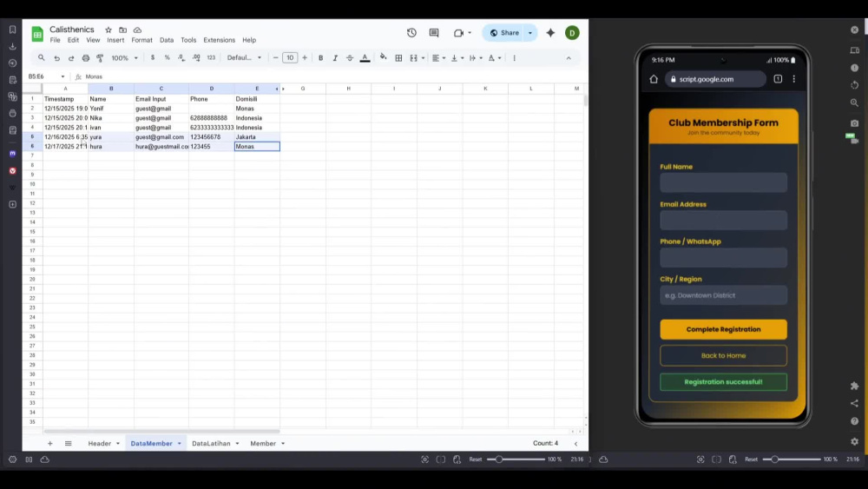Adjust the right zoom slider handle

click(x=774, y=459)
